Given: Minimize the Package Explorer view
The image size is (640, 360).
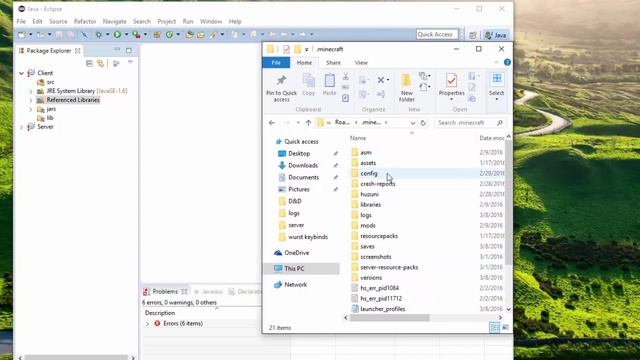Looking at the screenshot, I should pos(117,50).
